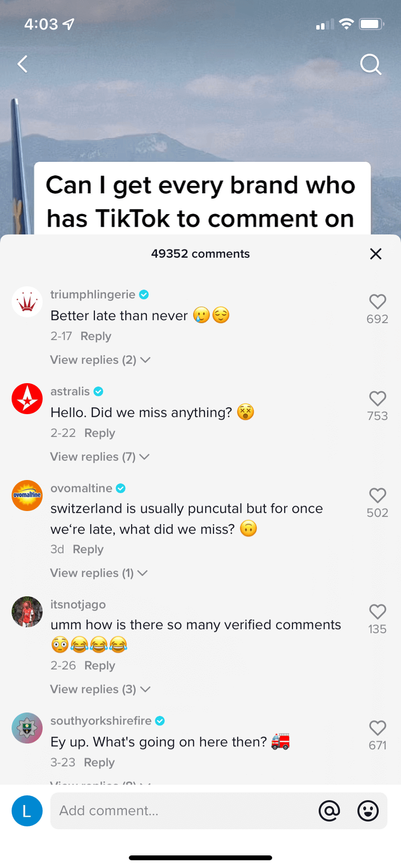Heart the itsnotjago comment
Image resolution: width=401 pixels, height=868 pixels.
[377, 612]
